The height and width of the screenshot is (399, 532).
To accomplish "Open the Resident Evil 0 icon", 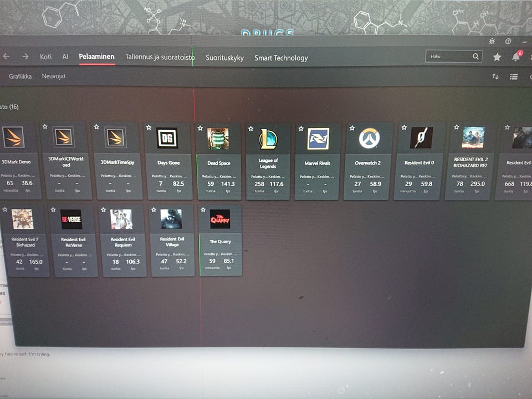I will click(421, 137).
